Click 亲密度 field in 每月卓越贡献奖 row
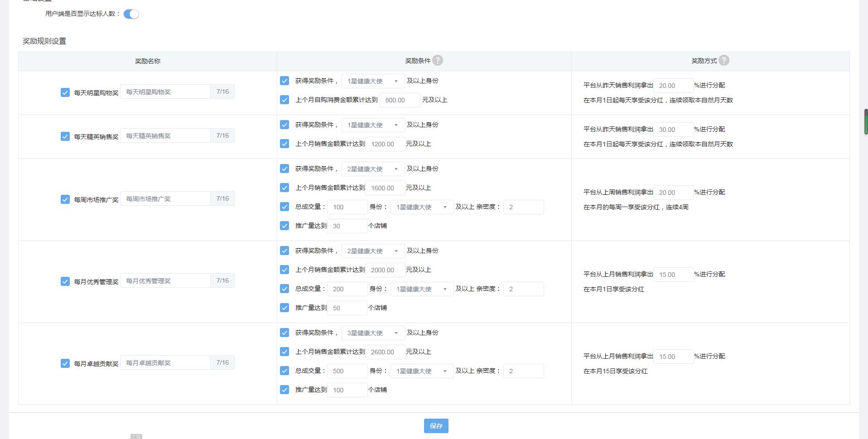 click(523, 371)
